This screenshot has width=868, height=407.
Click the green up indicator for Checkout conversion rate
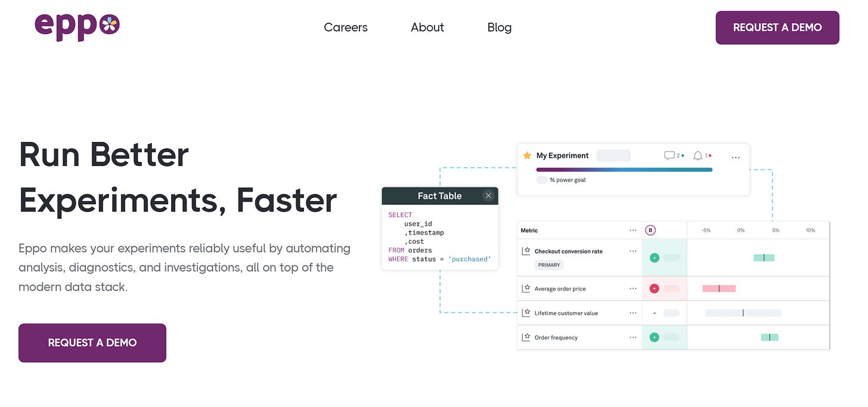tap(655, 258)
